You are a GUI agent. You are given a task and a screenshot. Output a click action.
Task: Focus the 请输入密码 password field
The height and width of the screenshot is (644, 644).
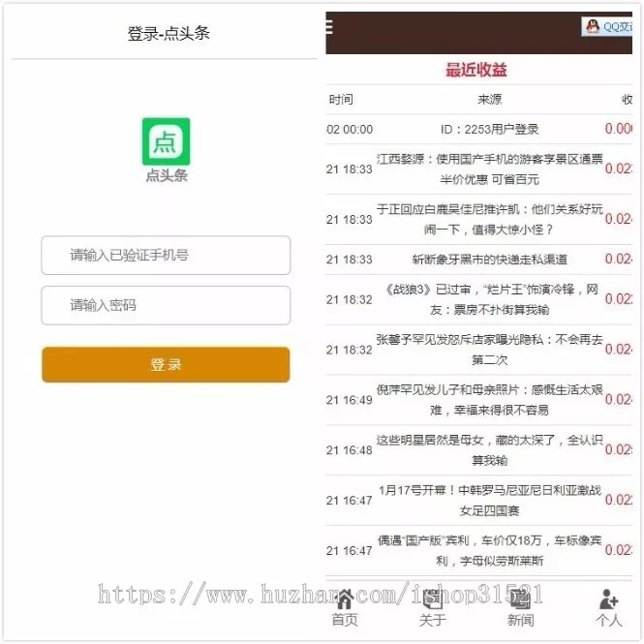click(166, 305)
